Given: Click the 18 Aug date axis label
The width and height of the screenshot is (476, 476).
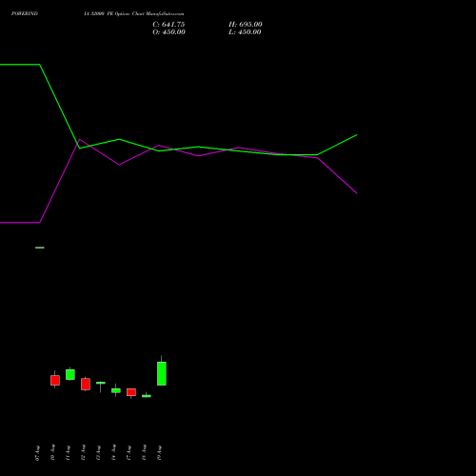Looking at the screenshot, I should (144, 452).
